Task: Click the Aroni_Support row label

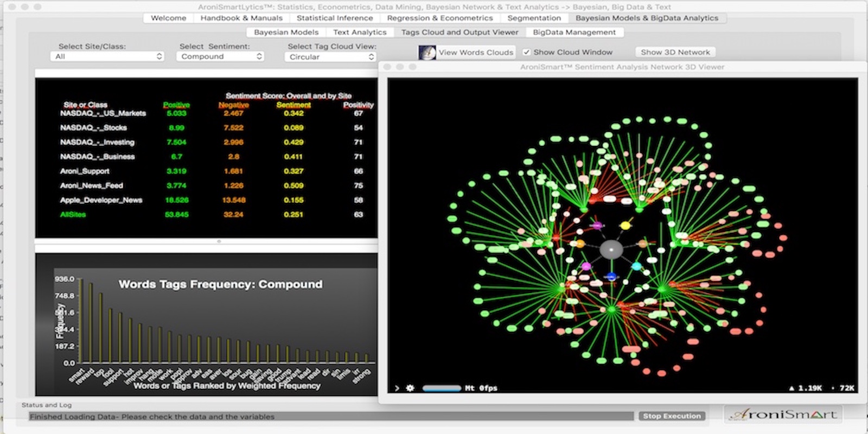Action: pyautogui.click(x=85, y=171)
